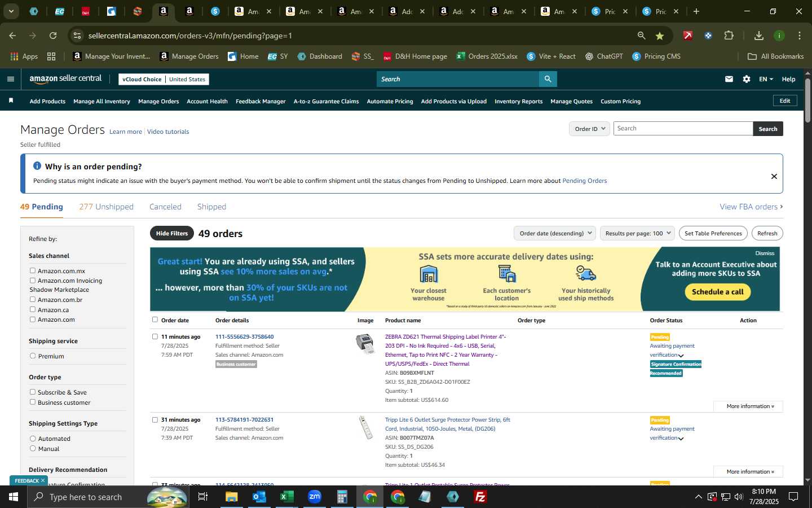Bookmark this page with the star icon

660,36
